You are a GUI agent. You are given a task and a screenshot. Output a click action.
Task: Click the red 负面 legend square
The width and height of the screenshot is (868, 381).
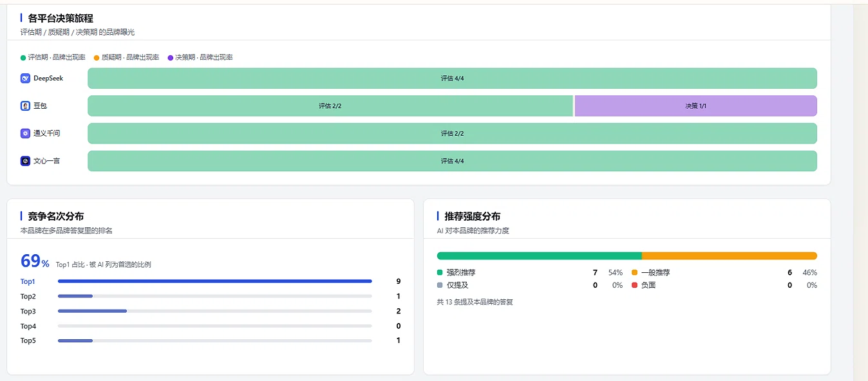[634, 285]
